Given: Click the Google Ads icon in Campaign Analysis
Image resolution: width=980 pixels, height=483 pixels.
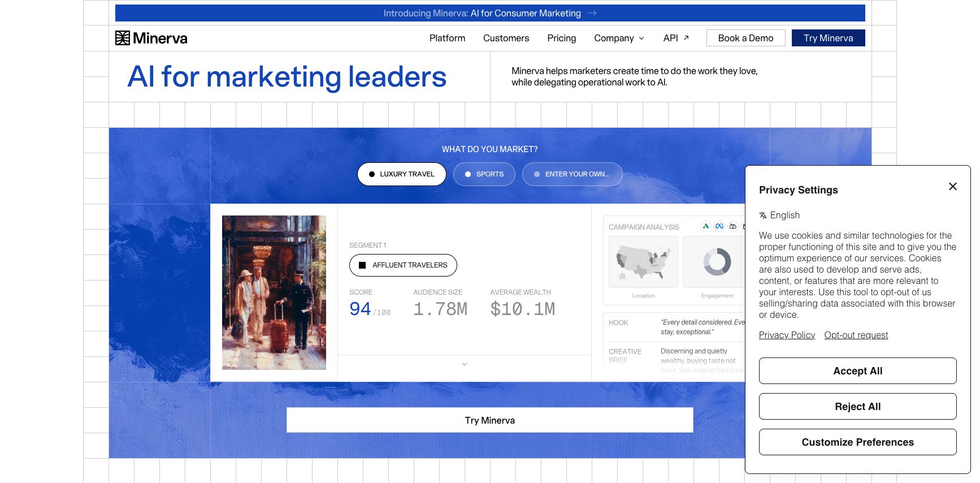Looking at the screenshot, I should (x=705, y=226).
